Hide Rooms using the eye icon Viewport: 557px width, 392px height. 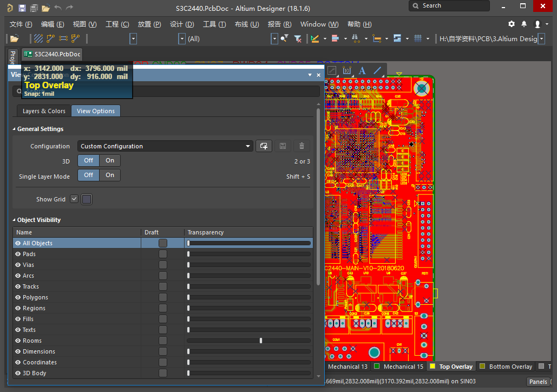pyautogui.click(x=18, y=341)
